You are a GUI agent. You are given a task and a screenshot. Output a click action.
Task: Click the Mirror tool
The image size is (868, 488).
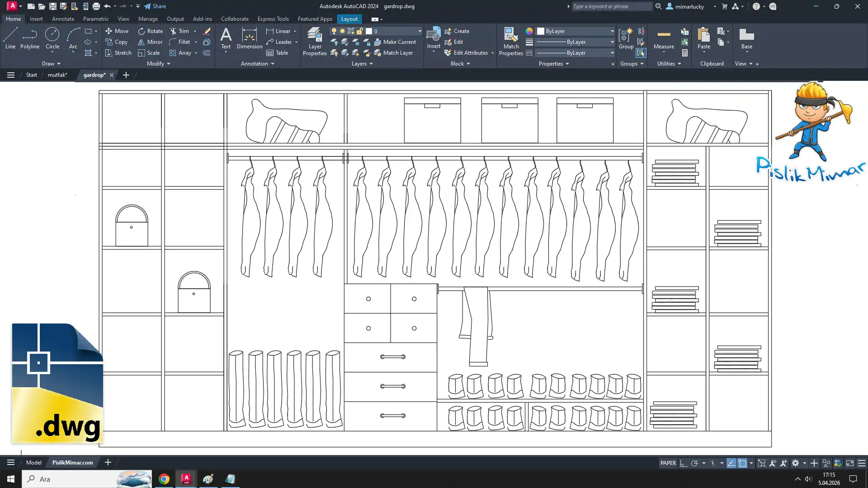150,42
